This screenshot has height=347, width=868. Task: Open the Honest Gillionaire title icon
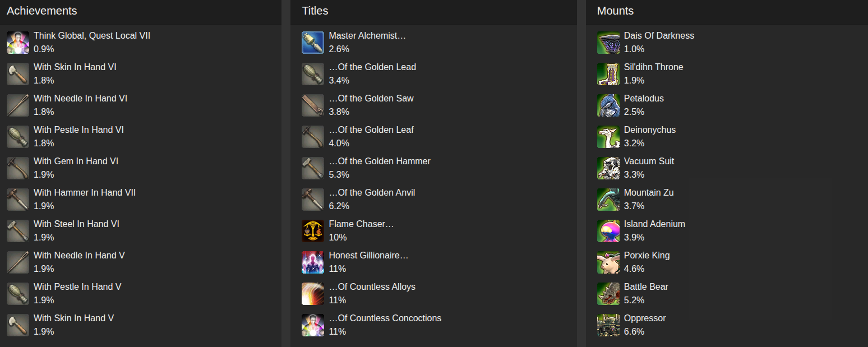pyautogui.click(x=313, y=262)
